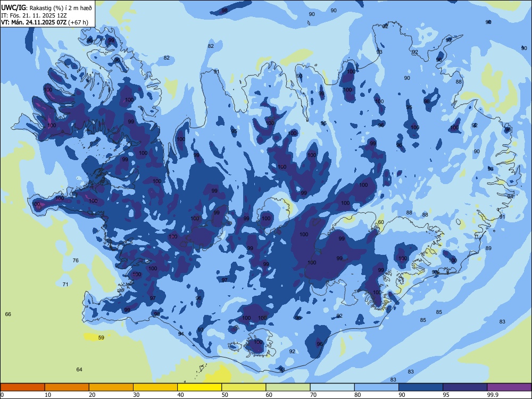
Task: Click the dark orange 0–10 legend swatch
Action: (22, 387)
